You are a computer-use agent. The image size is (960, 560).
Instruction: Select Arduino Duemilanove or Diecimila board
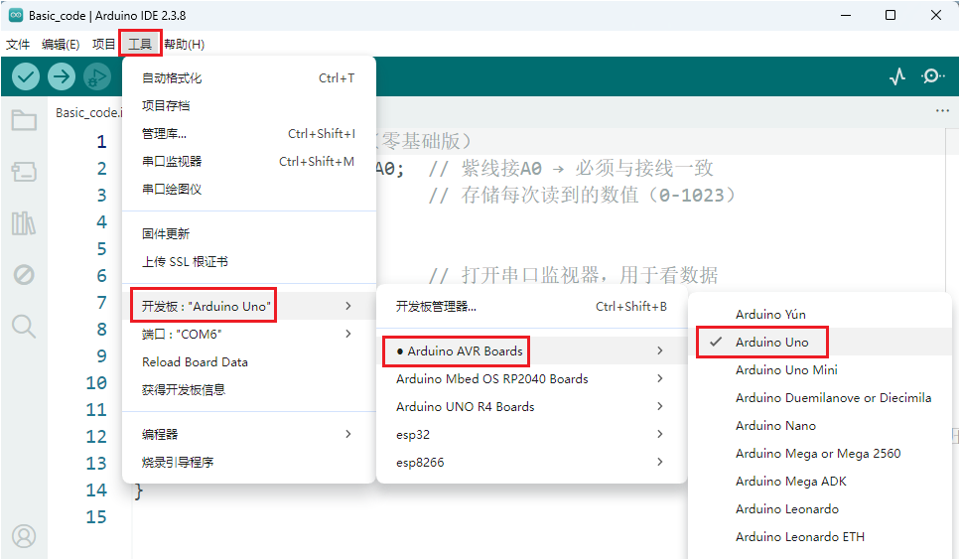(x=820, y=398)
